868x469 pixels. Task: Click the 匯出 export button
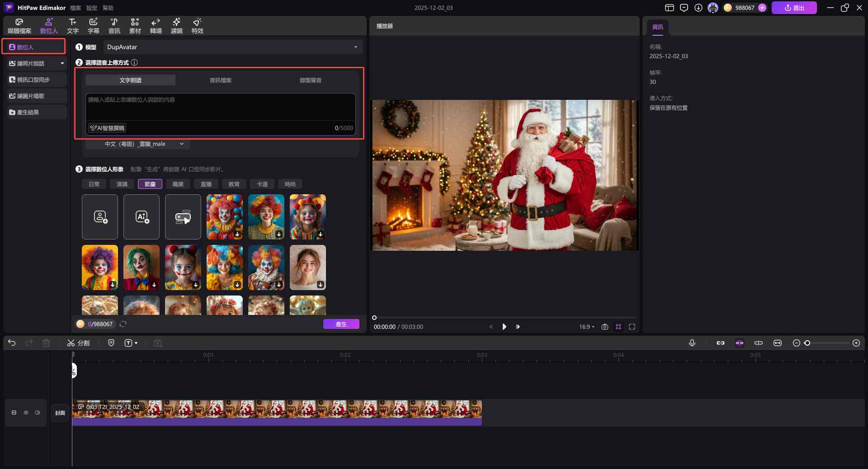tap(794, 8)
